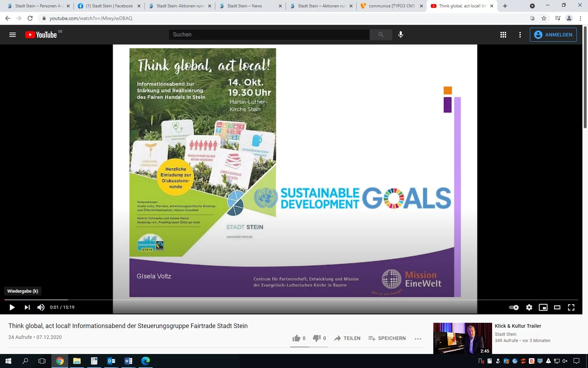The image size is (588, 368).
Task: Dislike the video with thumbs down
Action: click(319, 338)
